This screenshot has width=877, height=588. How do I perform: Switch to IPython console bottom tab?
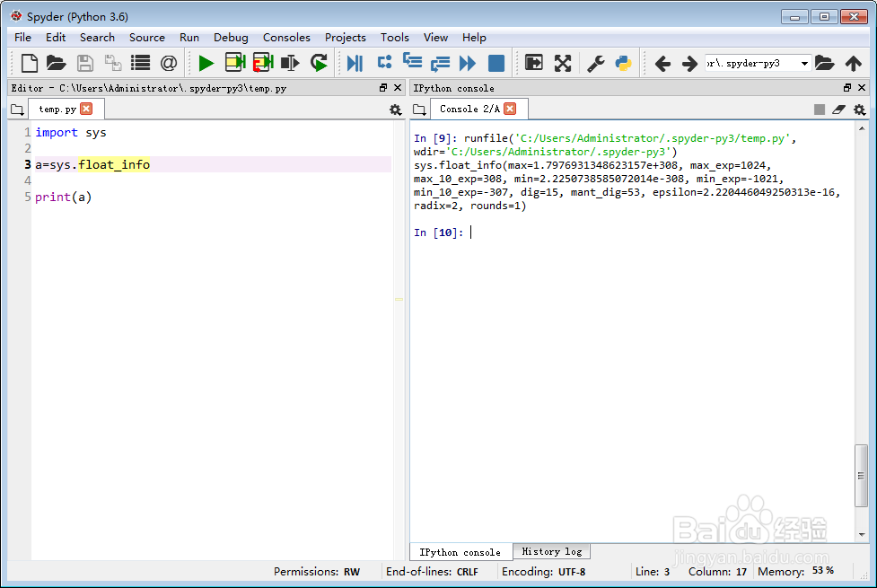pyautogui.click(x=460, y=552)
